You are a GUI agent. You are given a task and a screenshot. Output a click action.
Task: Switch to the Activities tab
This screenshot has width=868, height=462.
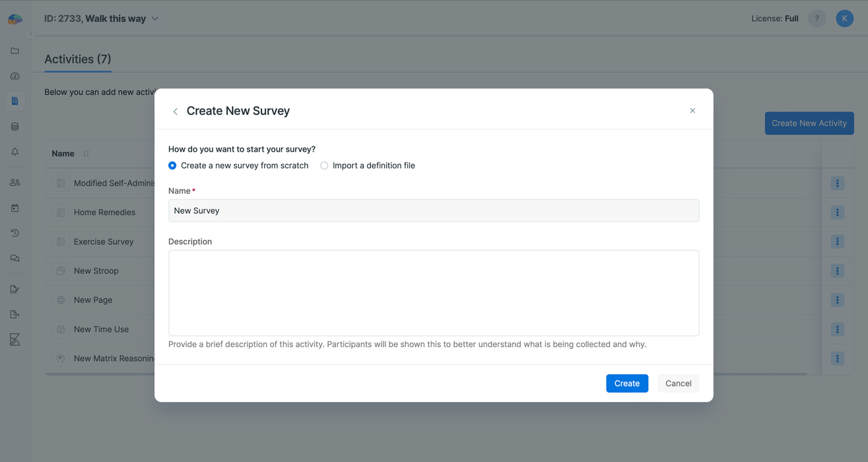coord(77,59)
